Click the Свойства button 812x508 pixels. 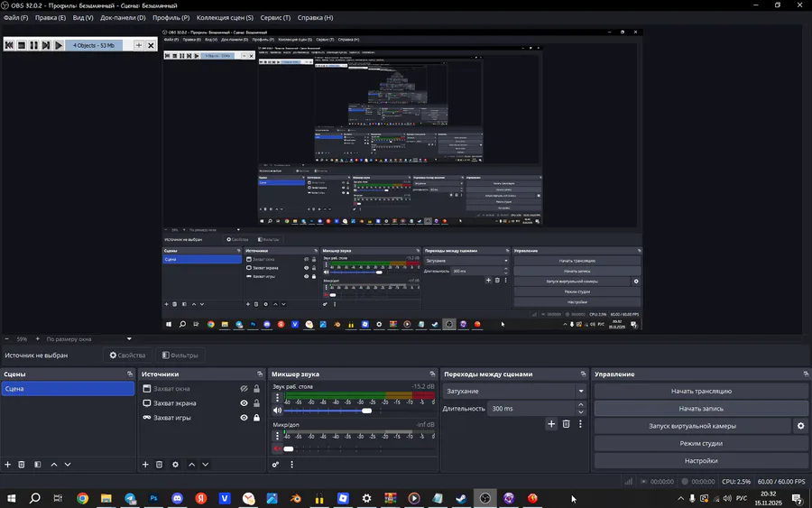click(x=127, y=356)
